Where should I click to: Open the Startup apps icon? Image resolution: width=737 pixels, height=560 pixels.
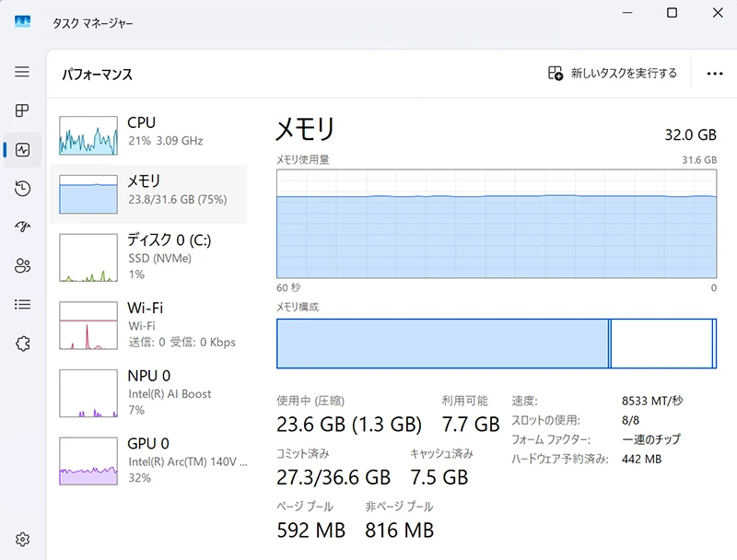click(x=22, y=227)
